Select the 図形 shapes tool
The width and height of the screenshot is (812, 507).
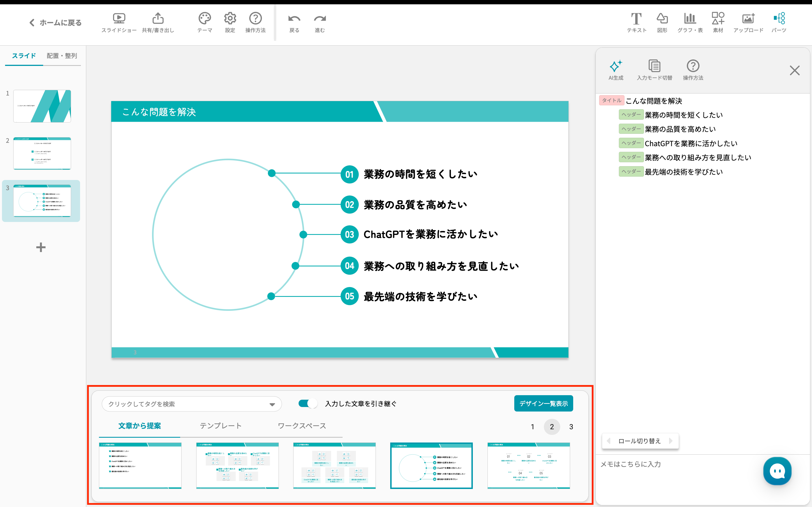662,19
